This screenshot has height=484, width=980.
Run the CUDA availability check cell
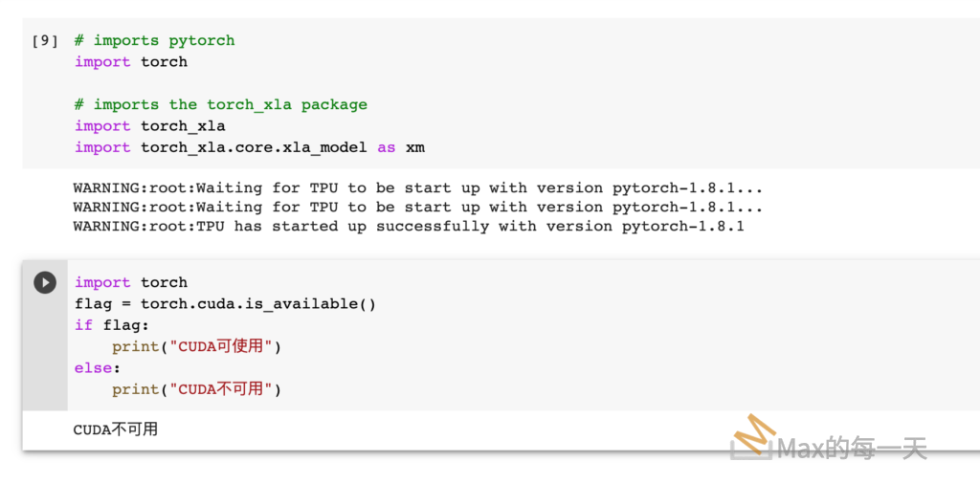point(45,282)
